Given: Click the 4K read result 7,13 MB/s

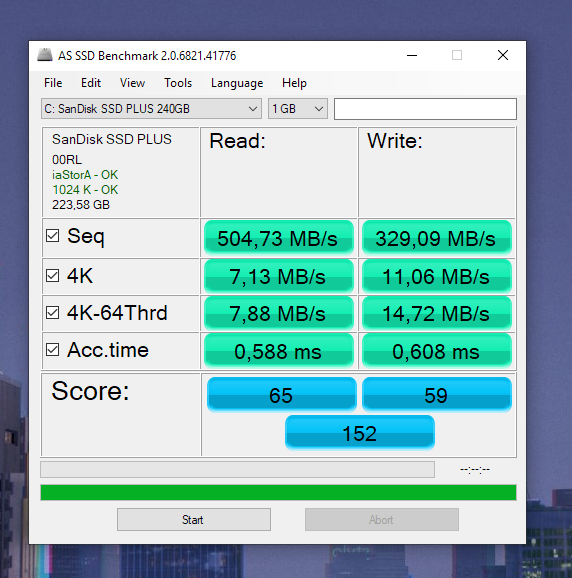Looking at the screenshot, I should click(x=279, y=276).
